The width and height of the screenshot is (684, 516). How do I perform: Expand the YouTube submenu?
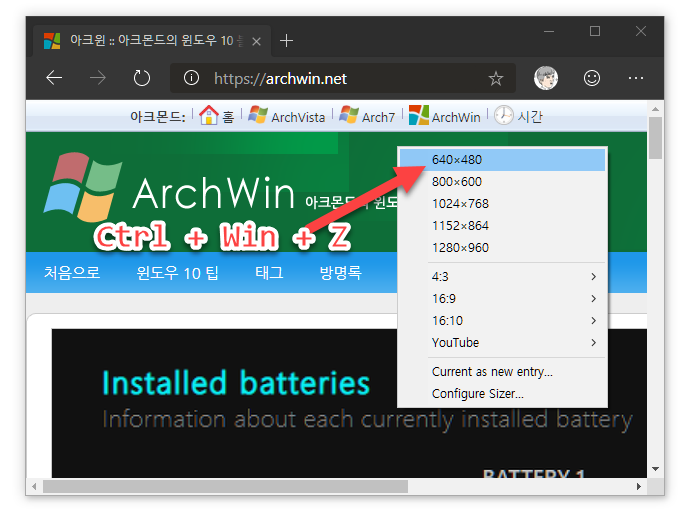[x=503, y=343]
